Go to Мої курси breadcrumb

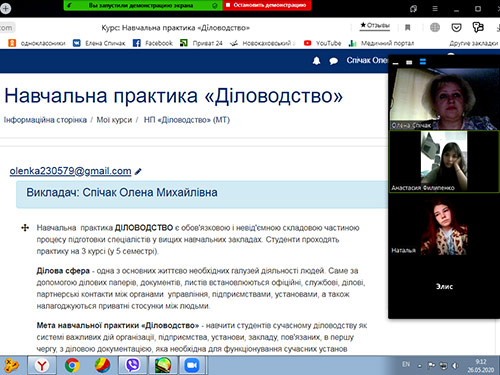[114, 120]
